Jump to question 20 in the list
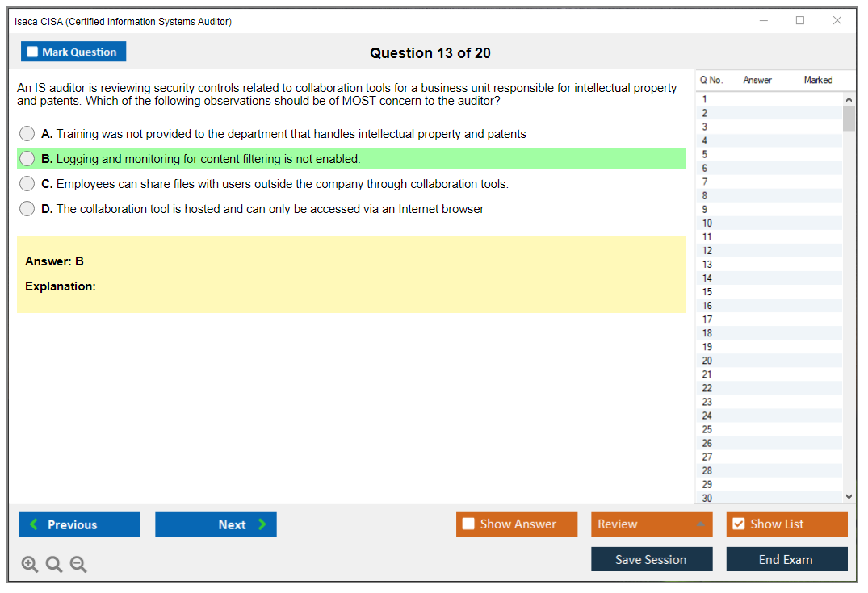 [707, 361]
